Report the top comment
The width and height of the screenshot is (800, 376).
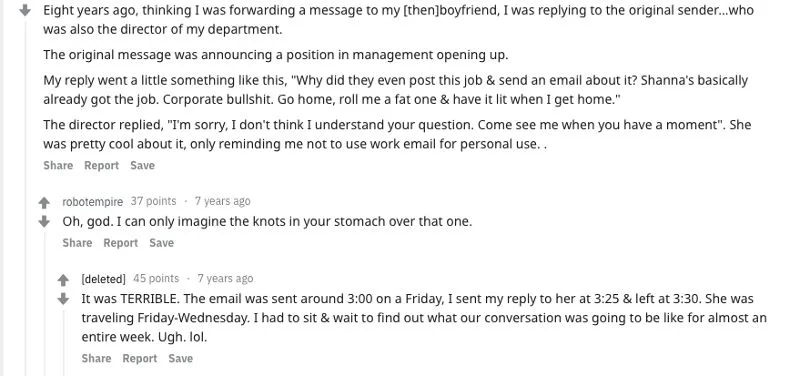pyautogui.click(x=102, y=165)
